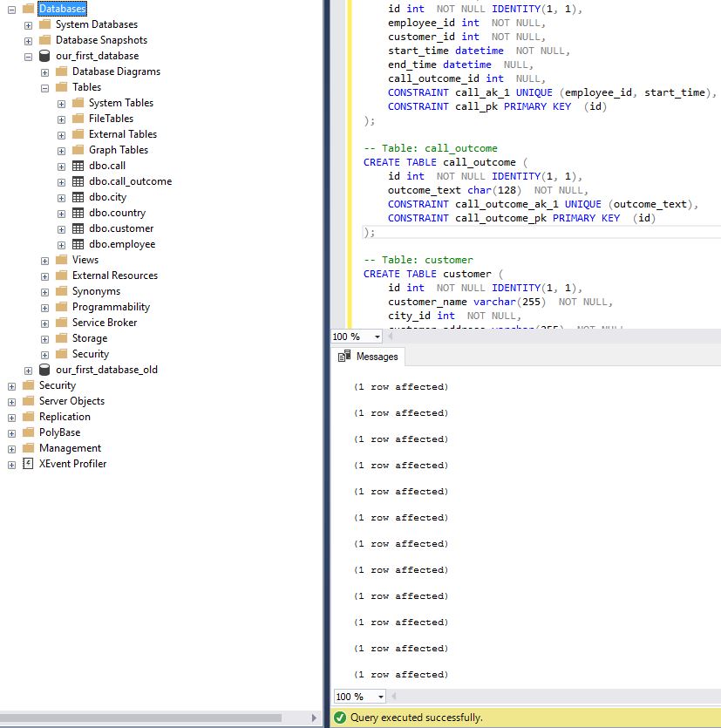
Task: Click the dbo.country table icon
Action: (78, 213)
